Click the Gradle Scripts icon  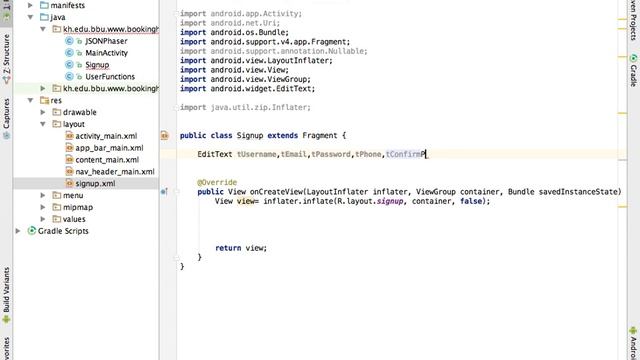tap(31, 231)
